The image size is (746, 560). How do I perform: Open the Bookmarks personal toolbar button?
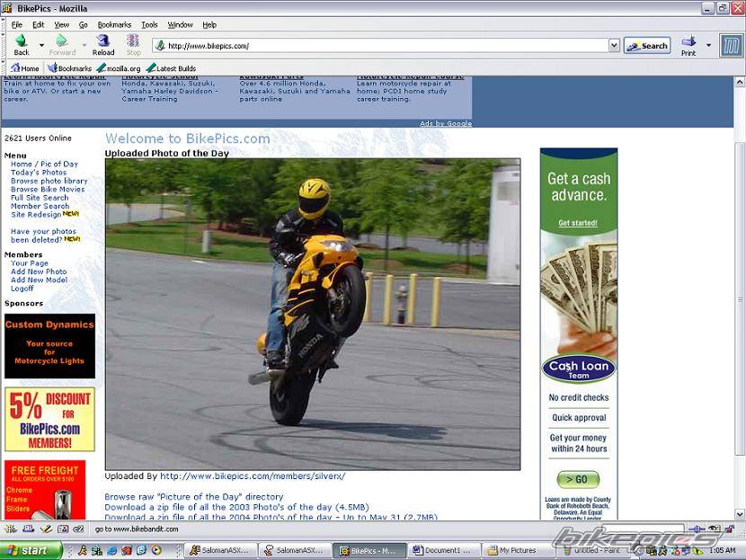click(69, 68)
